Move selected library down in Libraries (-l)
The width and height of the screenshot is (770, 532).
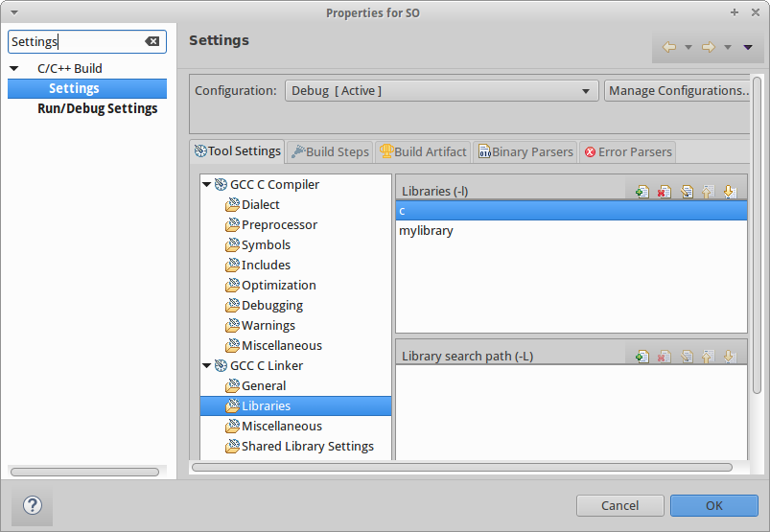coord(729,192)
